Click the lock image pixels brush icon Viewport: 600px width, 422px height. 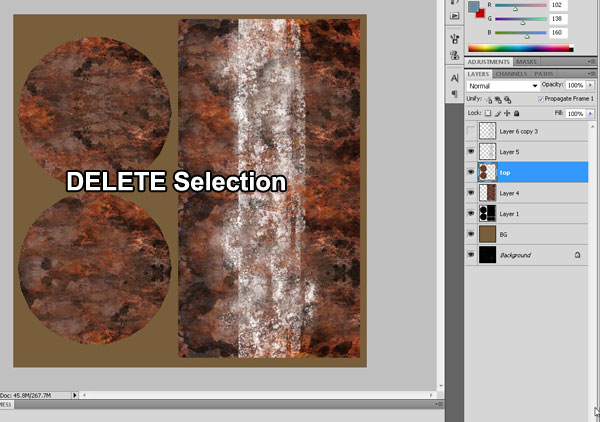(497, 114)
